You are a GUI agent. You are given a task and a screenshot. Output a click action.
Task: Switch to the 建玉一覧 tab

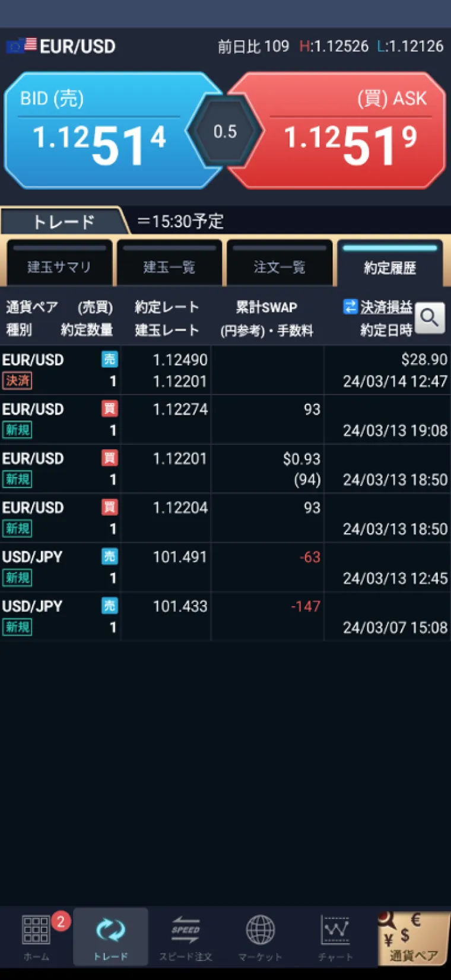(x=169, y=266)
